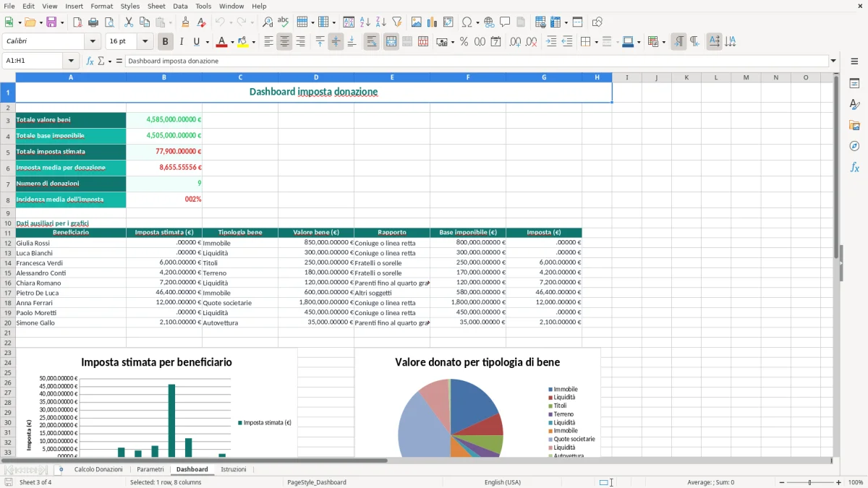This screenshot has width=868, height=488.
Task: Cut selection with scissors icon
Action: click(128, 22)
